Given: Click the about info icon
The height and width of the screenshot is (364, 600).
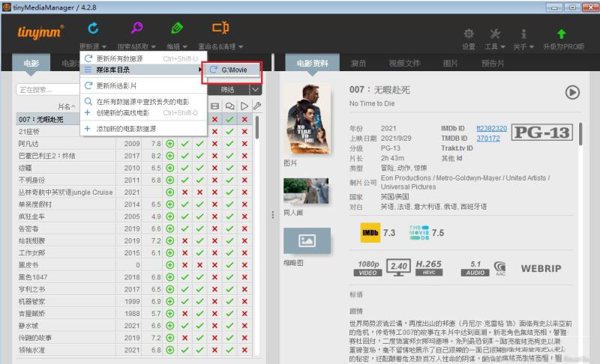Looking at the screenshot, I should click(523, 34).
